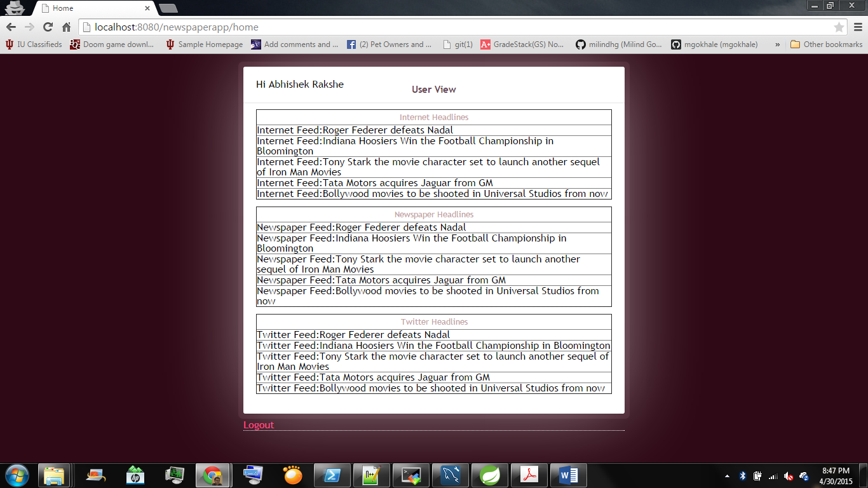Open a new tab
Viewport: 868px width, 488px height.
coord(168,8)
